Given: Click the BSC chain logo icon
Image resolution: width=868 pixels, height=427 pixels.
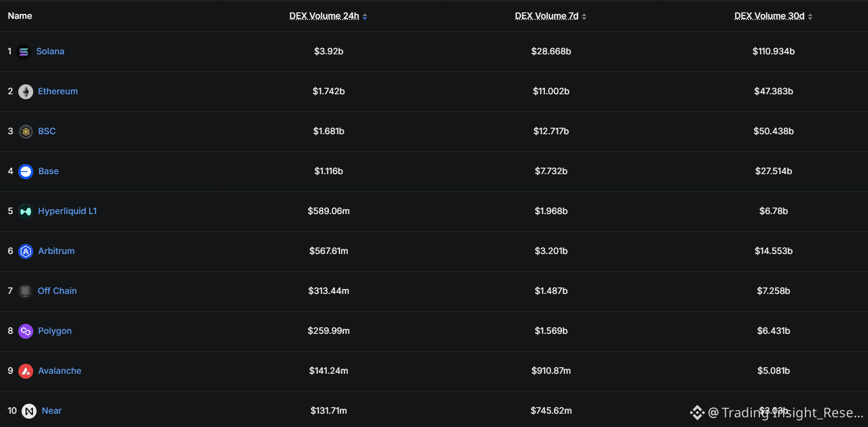Looking at the screenshot, I should click(x=25, y=131).
